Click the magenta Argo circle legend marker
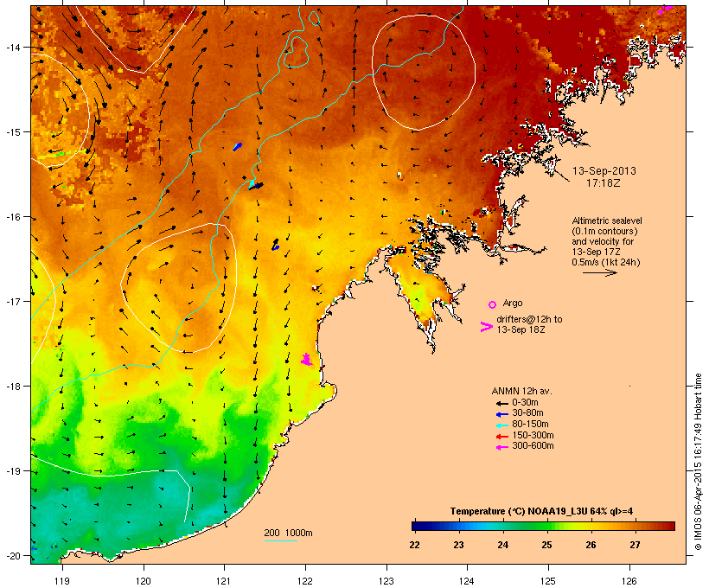The width and height of the screenshot is (709, 588). (493, 304)
